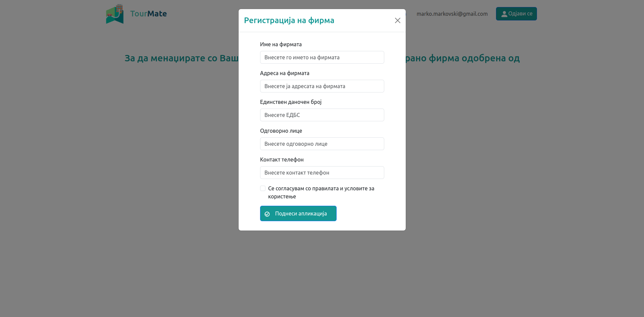Image resolution: width=644 pixels, height=317 pixels.
Task: Click the Име на фирмата label
Action: (281, 44)
